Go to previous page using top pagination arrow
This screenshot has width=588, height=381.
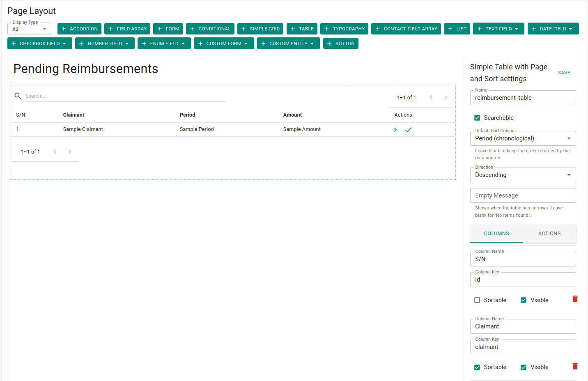(x=431, y=98)
